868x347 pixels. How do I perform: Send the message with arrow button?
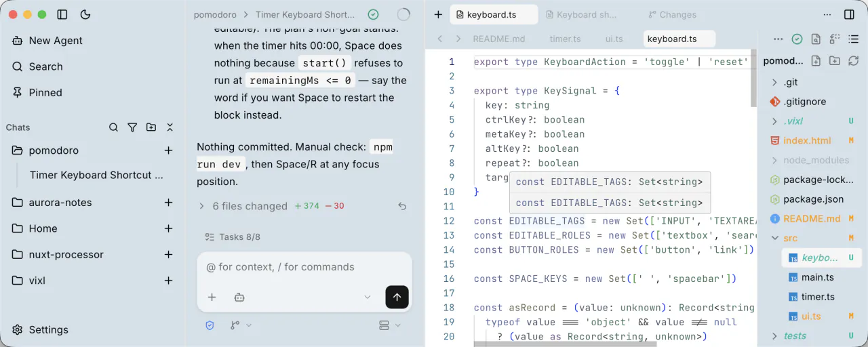tap(397, 297)
